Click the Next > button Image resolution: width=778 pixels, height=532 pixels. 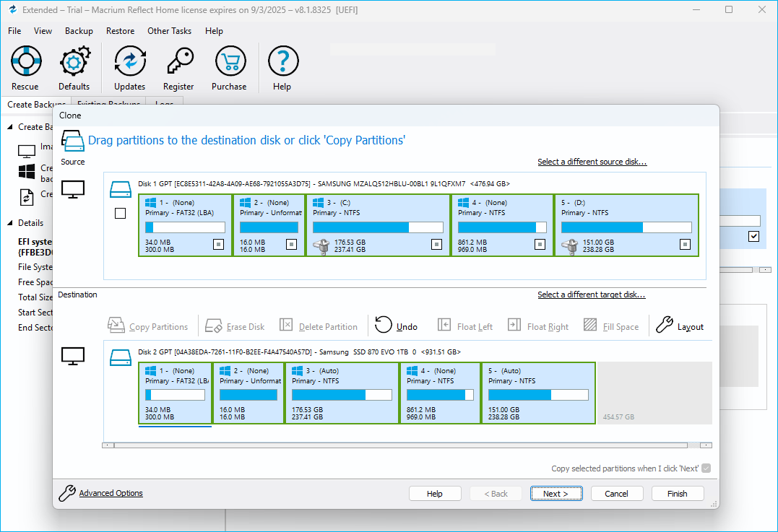click(556, 494)
